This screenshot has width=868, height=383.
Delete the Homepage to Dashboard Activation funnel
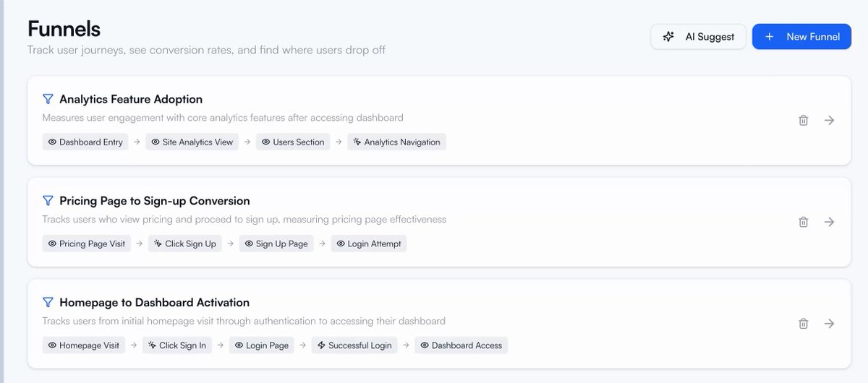(x=803, y=324)
